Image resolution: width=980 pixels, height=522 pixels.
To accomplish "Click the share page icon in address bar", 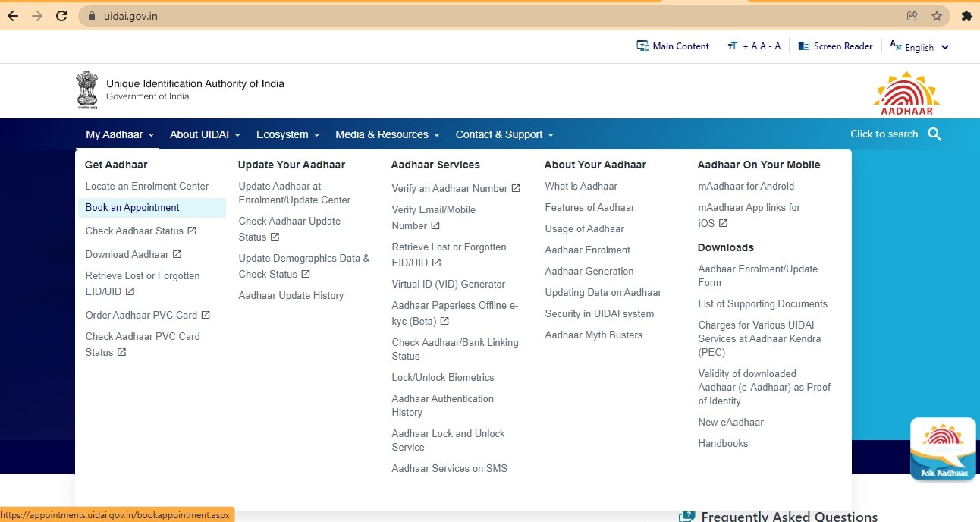I will (x=912, y=16).
